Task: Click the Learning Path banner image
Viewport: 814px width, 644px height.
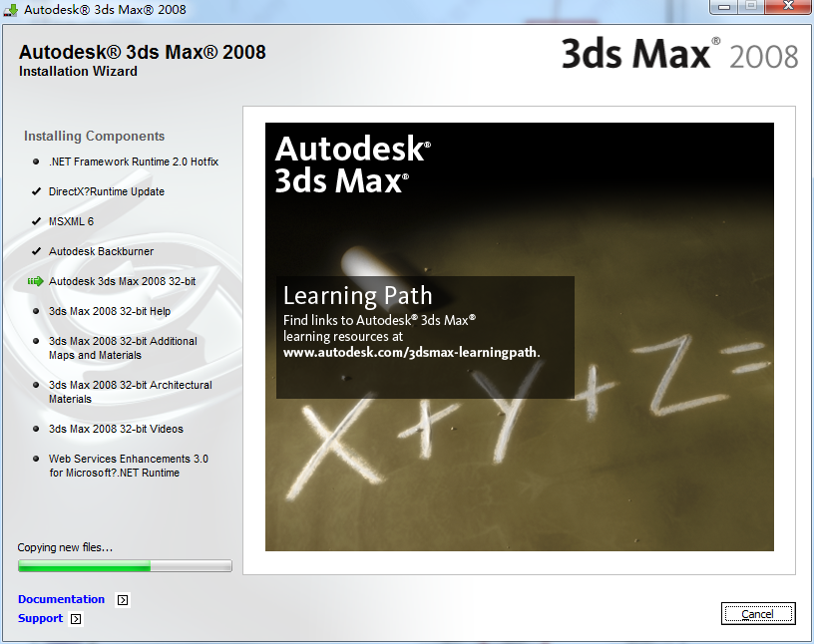Action: tap(519, 337)
